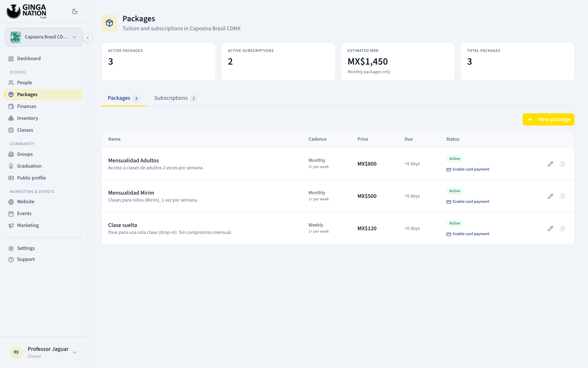588x368 pixels.
Task: Enable card payment for Clase suelta
Action: (x=468, y=234)
